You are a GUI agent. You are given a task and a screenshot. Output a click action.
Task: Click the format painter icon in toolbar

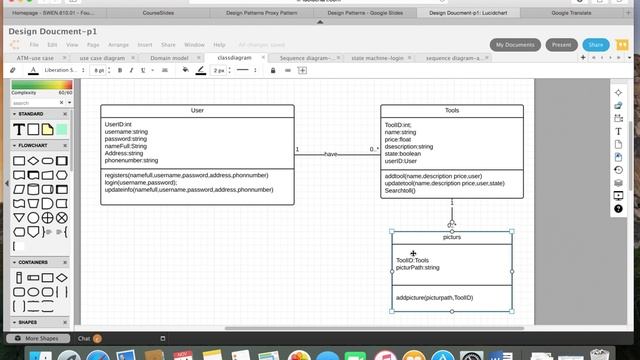(13, 70)
